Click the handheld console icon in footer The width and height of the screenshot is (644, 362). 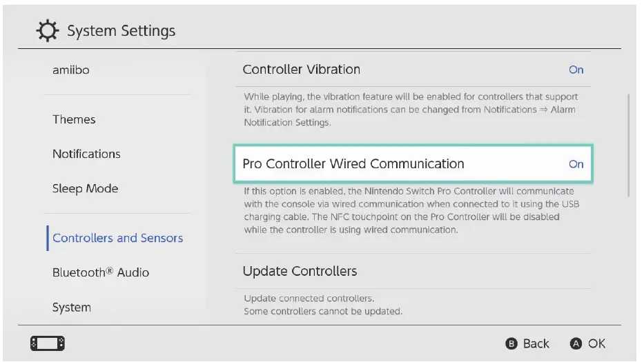coord(47,343)
